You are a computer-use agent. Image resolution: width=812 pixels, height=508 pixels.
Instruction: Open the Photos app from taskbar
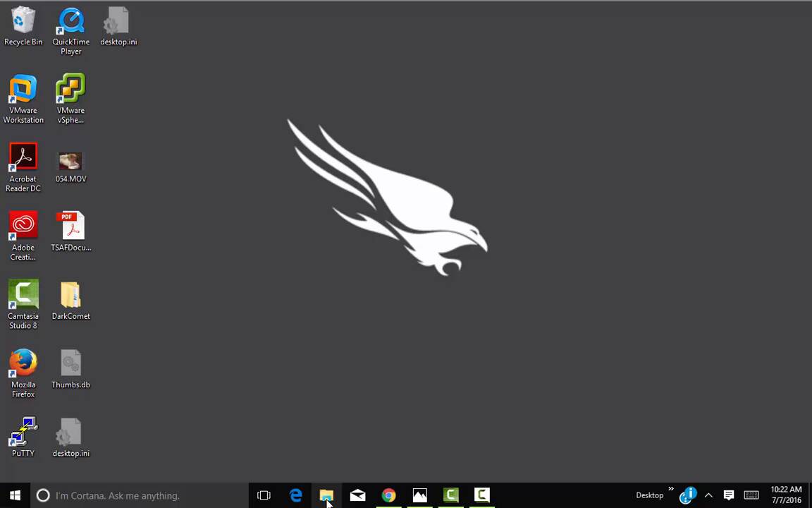coord(420,495)
